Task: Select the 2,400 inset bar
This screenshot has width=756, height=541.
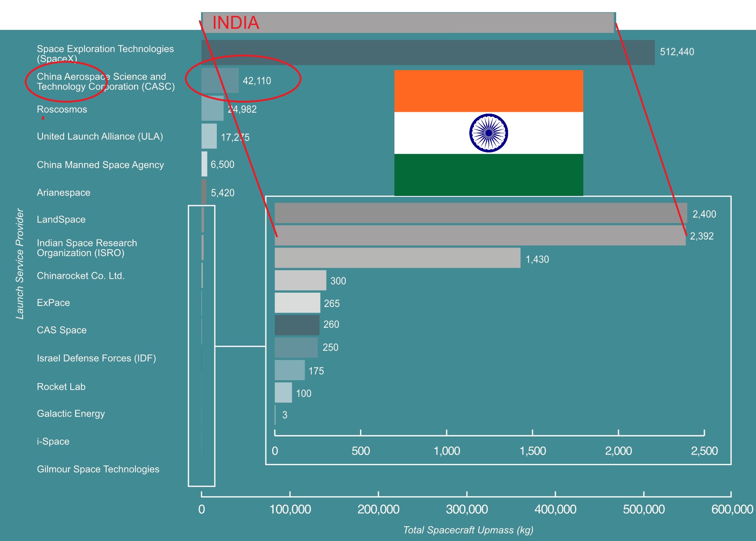Action: (481, 213)
